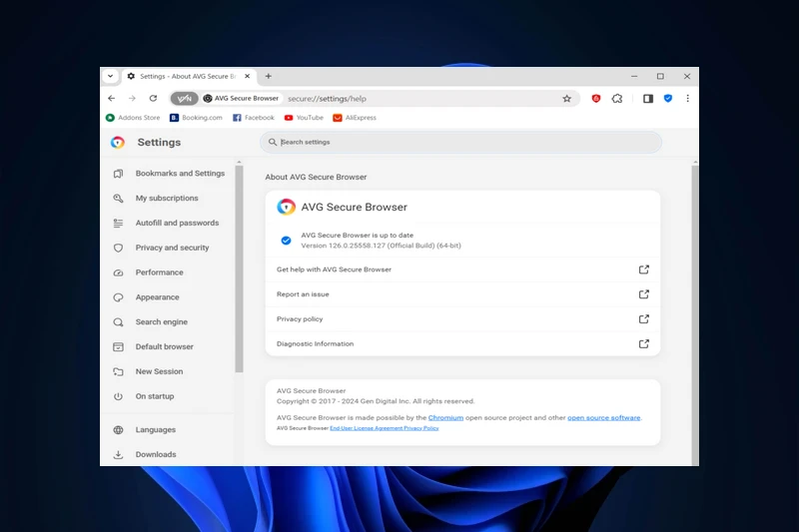Open Languages settings
Viewport: 799px width, 532px height.
tap(156, 429)
